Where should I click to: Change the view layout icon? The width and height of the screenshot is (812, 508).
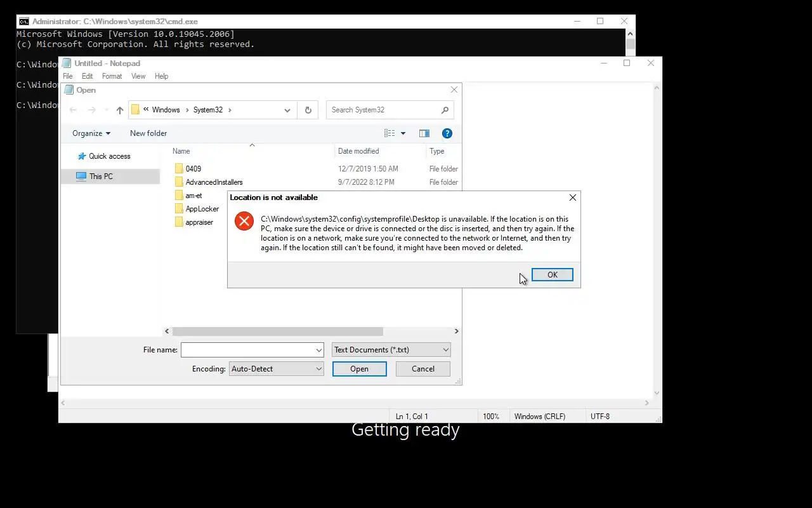click(x=390, y=133)
